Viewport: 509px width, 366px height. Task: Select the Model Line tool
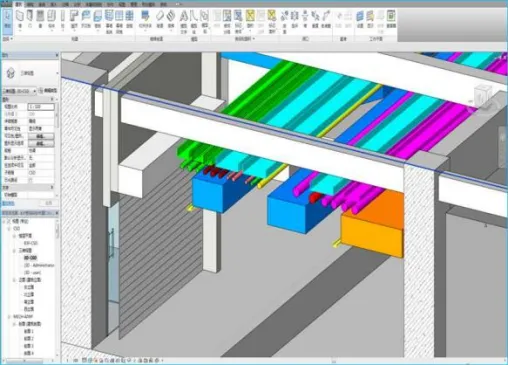click(x=194, y=21)
